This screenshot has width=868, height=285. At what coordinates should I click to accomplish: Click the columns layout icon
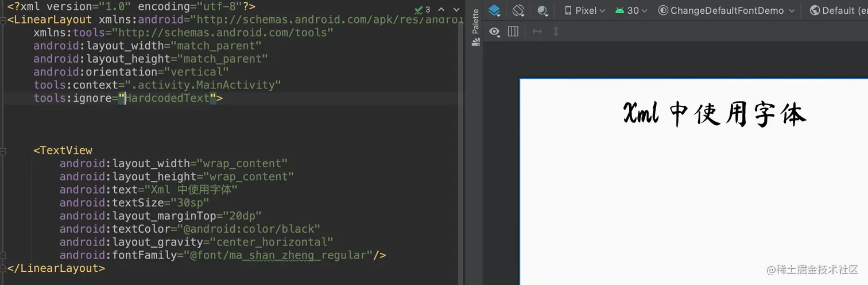pos(513,32)
